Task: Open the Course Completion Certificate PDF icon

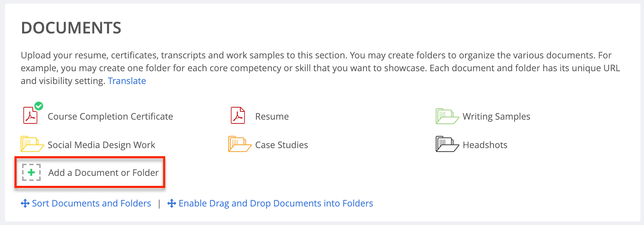Action: [x=31, y=115]
